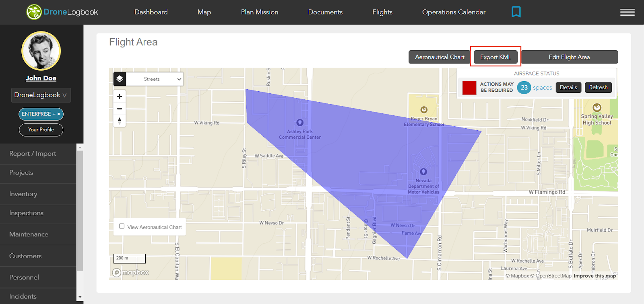Viewport: 644px width, 304px height.
Task: Open Plan Mission
Action: (x=260, y=12)
